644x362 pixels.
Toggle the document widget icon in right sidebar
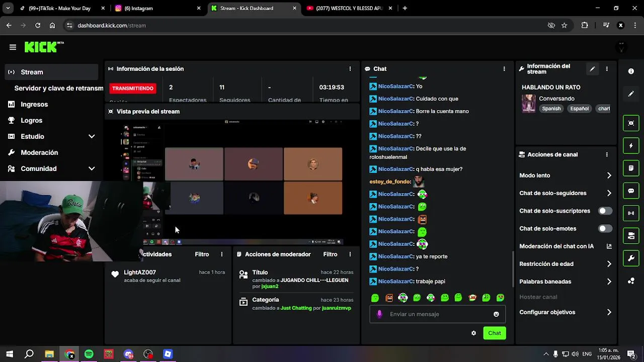tap(631, 168)
